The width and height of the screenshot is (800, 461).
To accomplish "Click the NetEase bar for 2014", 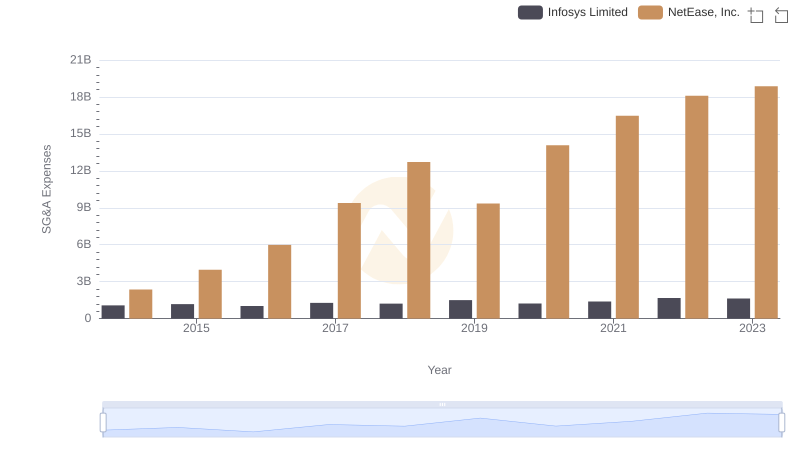I will tap(141, 304).
